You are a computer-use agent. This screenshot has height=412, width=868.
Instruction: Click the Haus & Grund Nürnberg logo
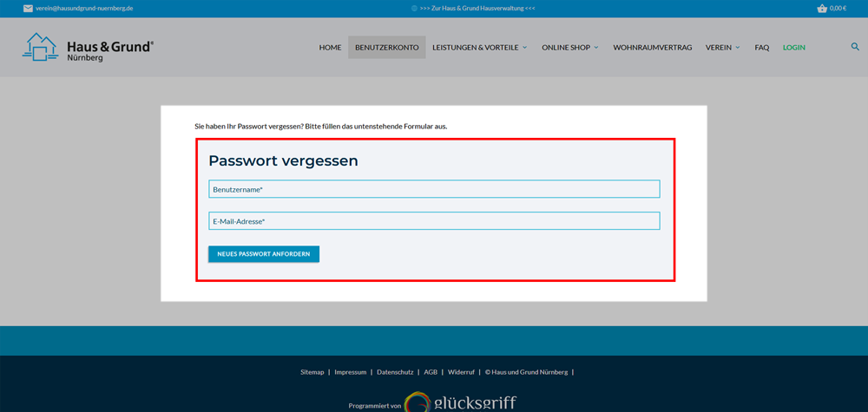tap(88, 47)
